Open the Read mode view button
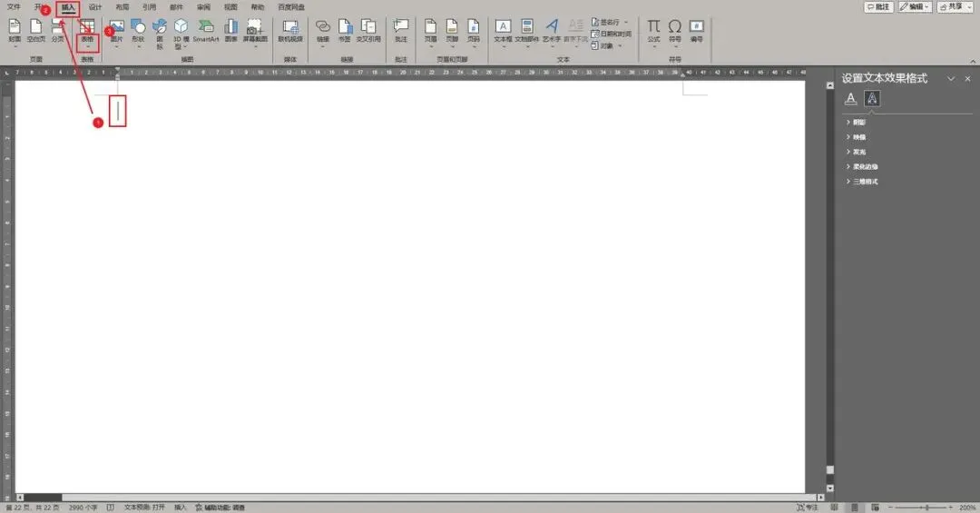 834,507
